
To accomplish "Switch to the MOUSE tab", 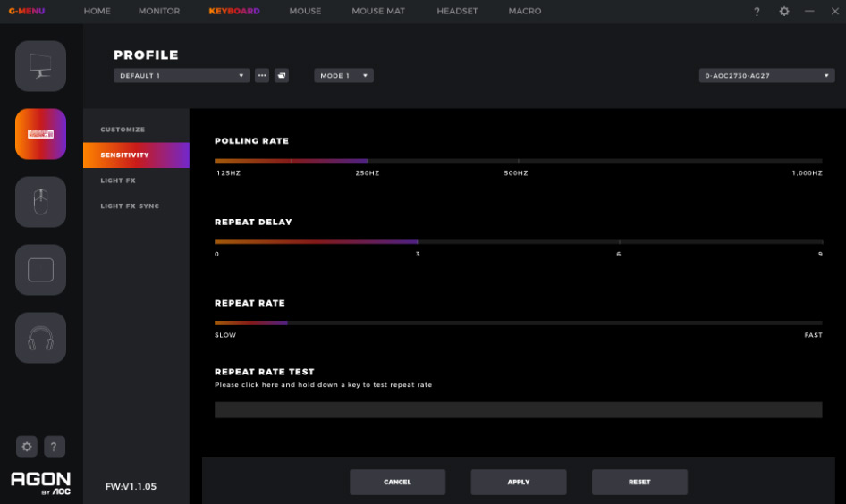I will pyautogui.click(x=305, y=11).
